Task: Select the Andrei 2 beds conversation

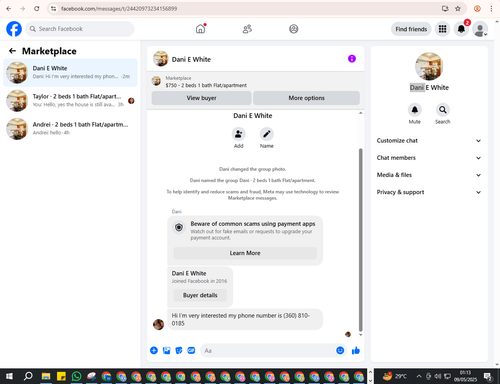Action: coord(70,129)
